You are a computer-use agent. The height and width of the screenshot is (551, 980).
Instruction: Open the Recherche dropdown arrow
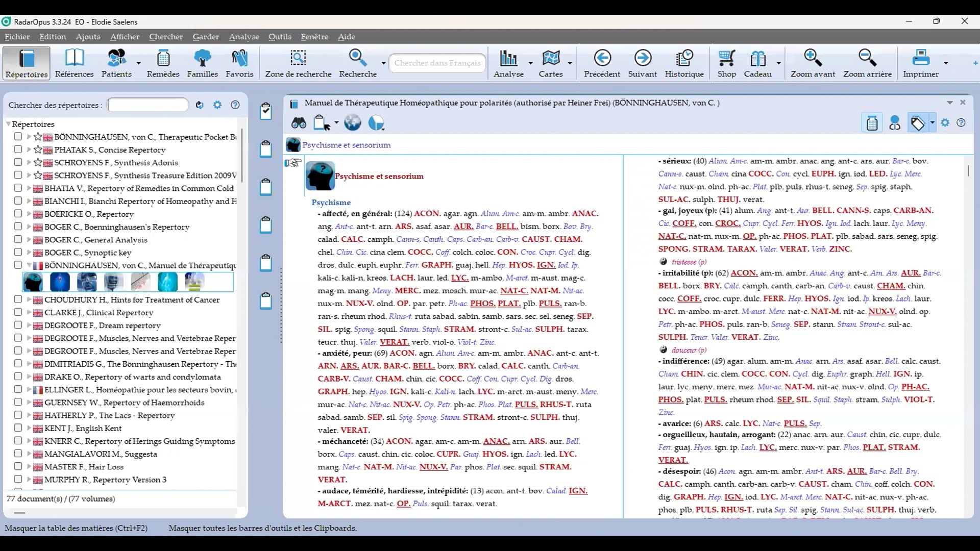click(383, 63)
